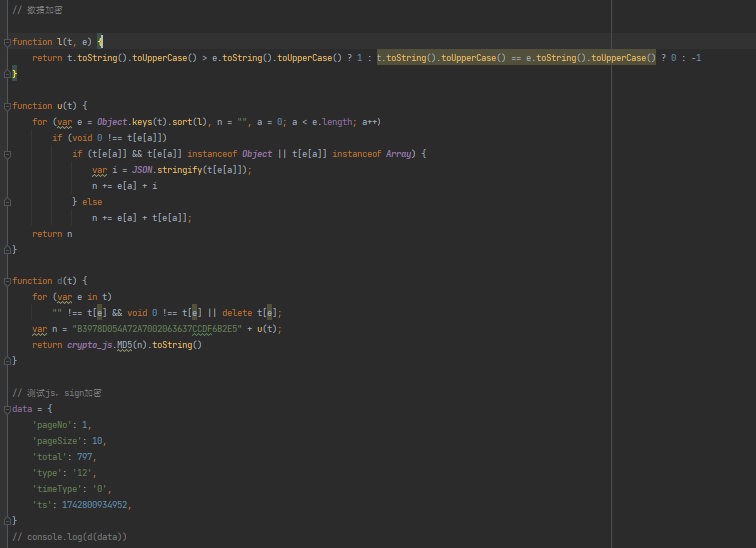Fold the inner 'instanceof Object' if block

(x=7, y=154)
